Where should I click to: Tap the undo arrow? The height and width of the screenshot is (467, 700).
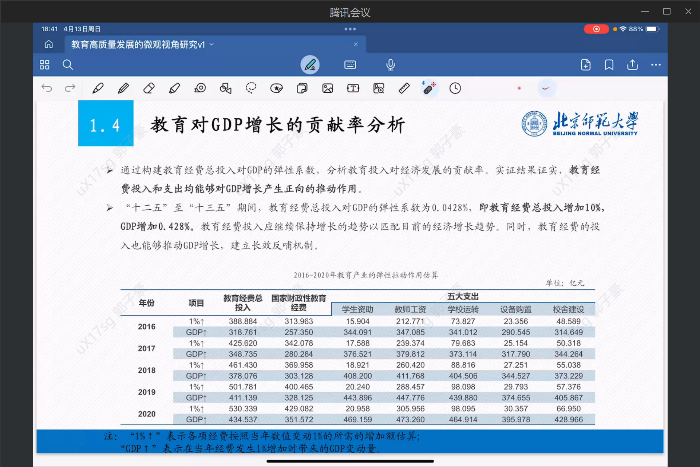(45, 88)
